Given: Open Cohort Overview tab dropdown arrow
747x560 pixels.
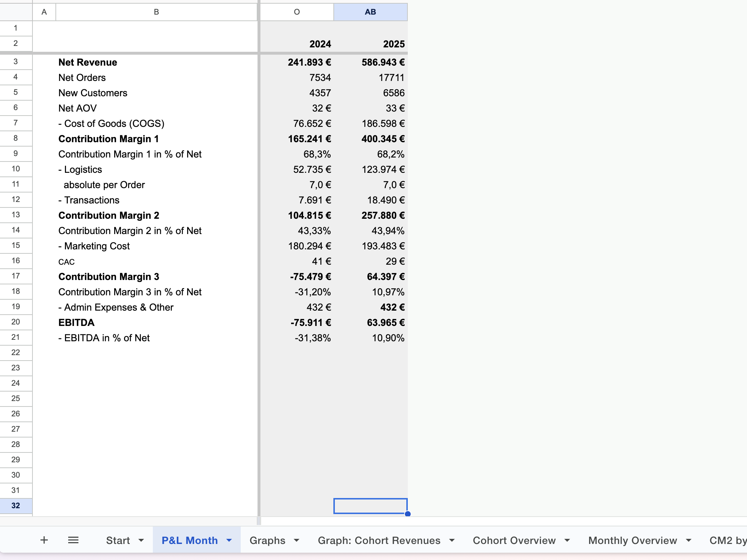Looking at the screenshot, I should point(567,540).
